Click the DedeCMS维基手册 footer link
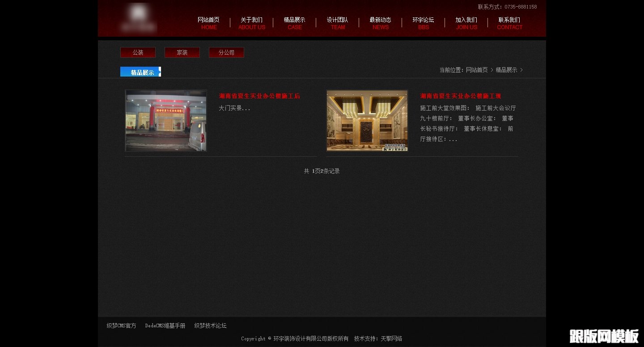Viewport: 644px width, 347px height. [x=165, y=326]
